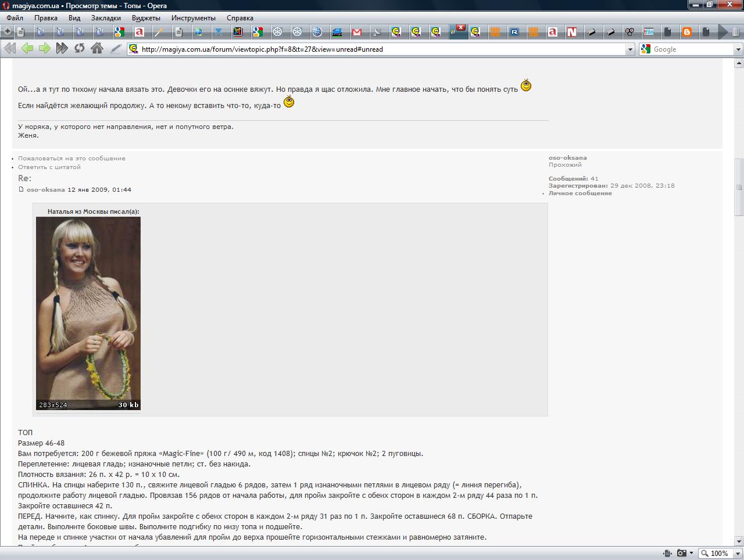Click the vertical scrollbar thumb
The width and height of the screenshot is (744, 560).
739,187
